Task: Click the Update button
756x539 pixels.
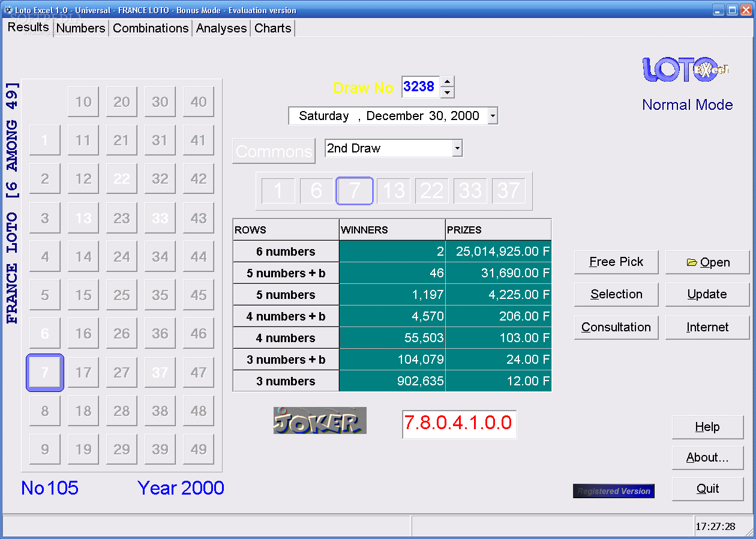Action: coord(707,295)
